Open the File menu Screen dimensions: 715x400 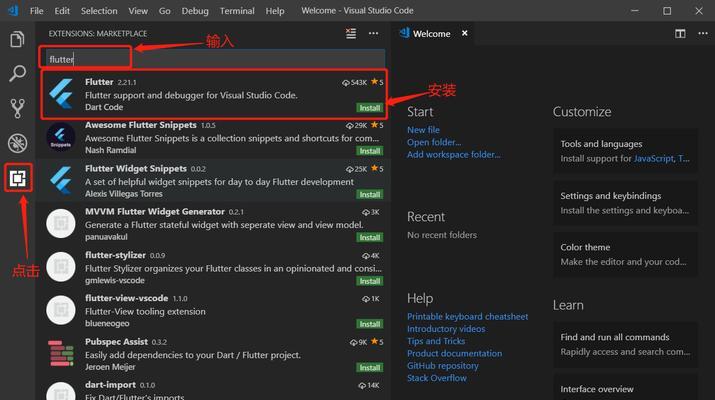click(36, 10)
